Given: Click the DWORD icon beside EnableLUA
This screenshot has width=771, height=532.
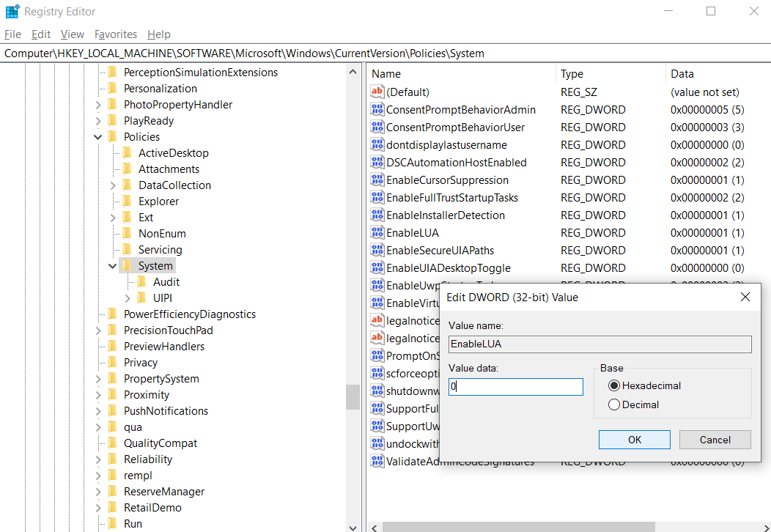Looking at the screenshot, I should point(377,232).
